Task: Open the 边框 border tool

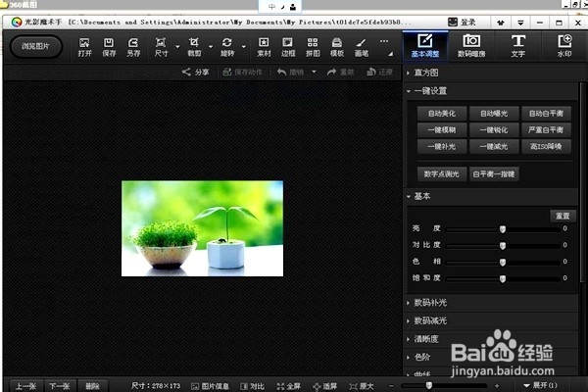Action: (x=288, y=47)
